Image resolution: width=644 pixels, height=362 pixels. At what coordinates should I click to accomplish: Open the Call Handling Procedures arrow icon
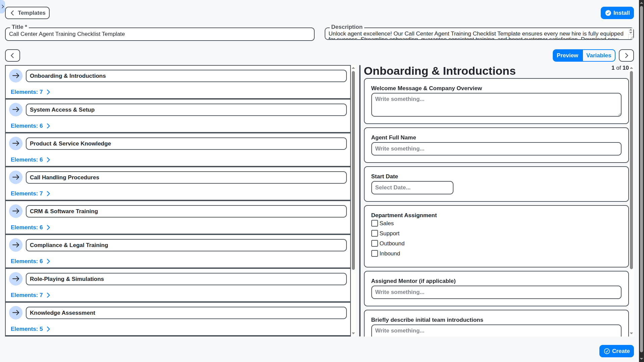(x=16, y=177)
